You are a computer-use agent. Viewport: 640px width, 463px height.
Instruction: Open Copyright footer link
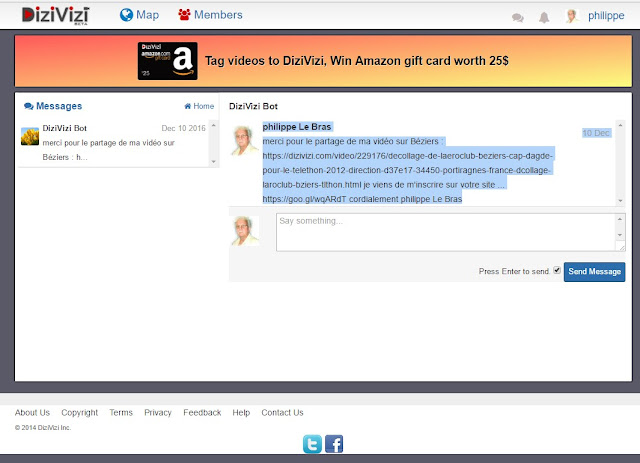coord(80,413)
